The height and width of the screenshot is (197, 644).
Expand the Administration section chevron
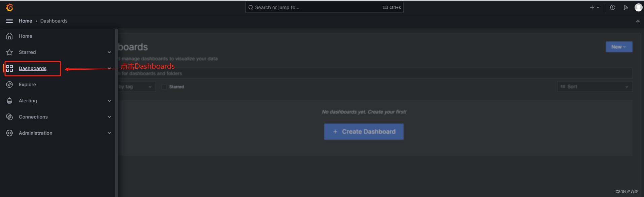pos(109,133)
